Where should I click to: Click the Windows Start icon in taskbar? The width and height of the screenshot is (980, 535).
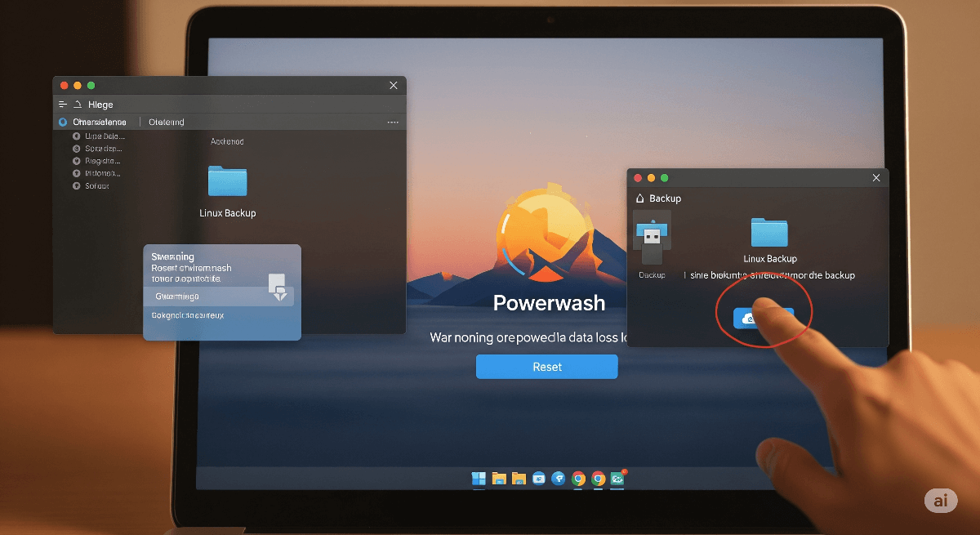point(479,479)
